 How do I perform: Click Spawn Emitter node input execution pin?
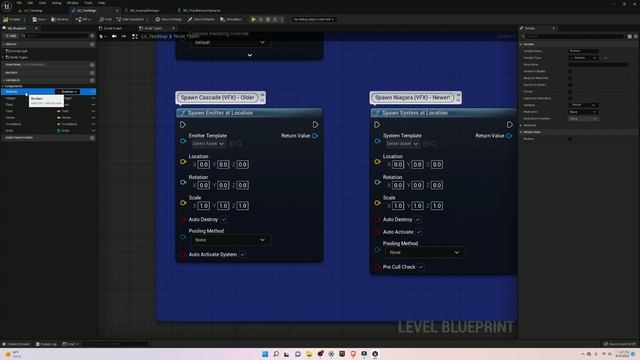pos(183,124)
